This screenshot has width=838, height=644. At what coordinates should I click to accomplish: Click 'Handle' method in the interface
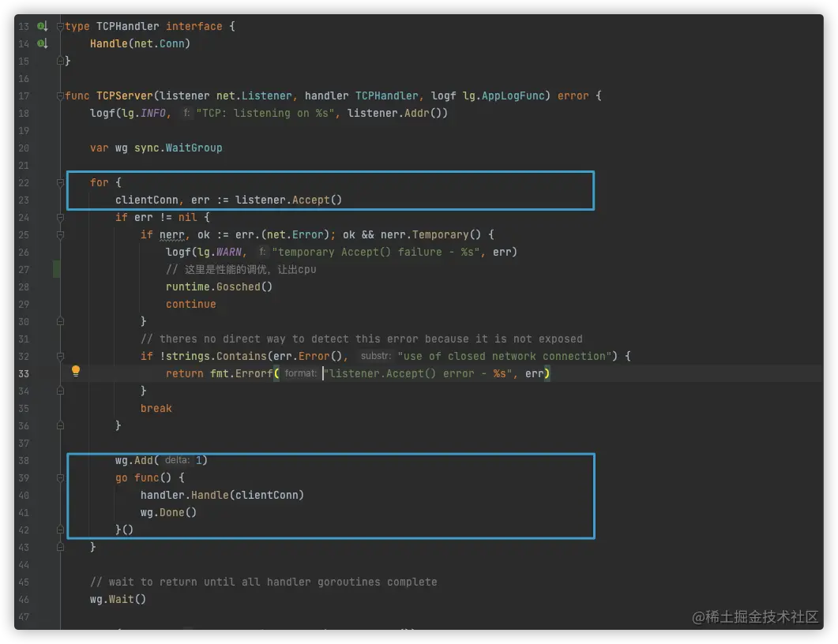108,43
